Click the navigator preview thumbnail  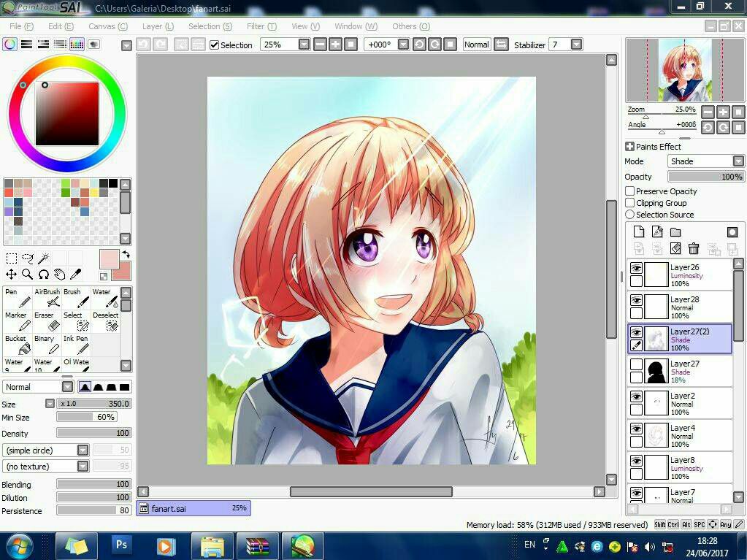[685, 70]
